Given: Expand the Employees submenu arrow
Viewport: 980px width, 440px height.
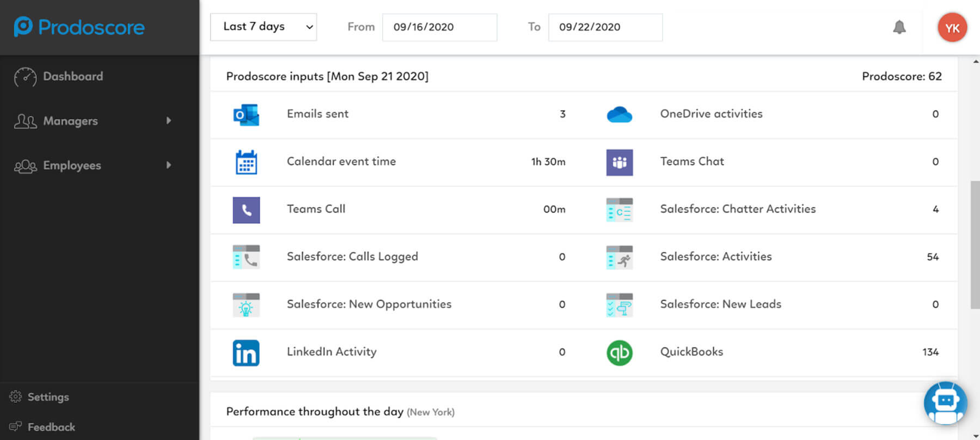Looking at the screenshot, I should pyautogui.click(x=169, y=165).
